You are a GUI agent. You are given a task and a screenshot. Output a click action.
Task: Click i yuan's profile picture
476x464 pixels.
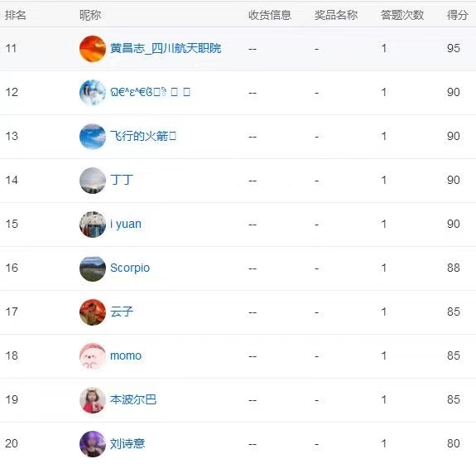click(x=93, y=225)
